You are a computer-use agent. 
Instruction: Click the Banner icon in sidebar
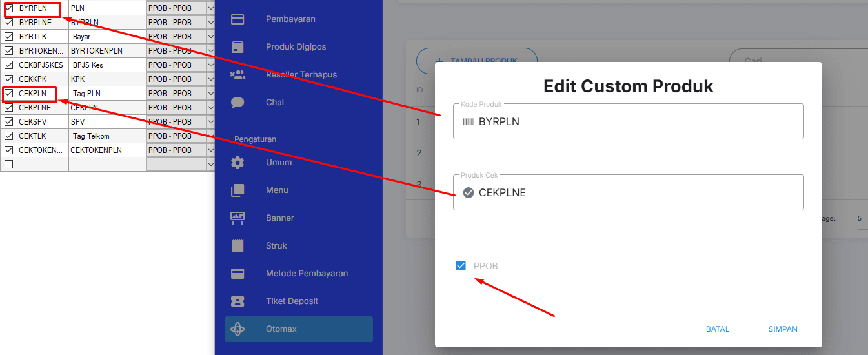[237, 218]
